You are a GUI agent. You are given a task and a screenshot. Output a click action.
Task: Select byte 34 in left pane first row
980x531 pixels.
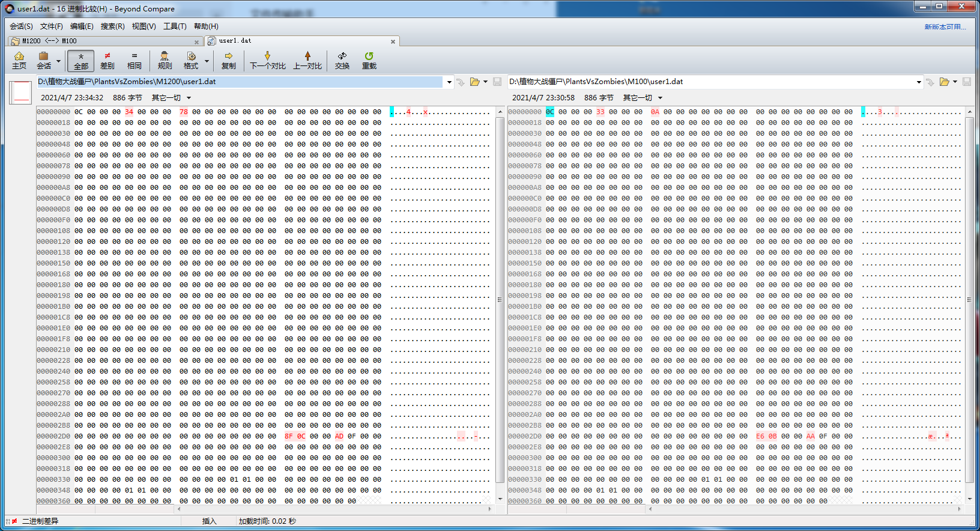click(129, 112)
